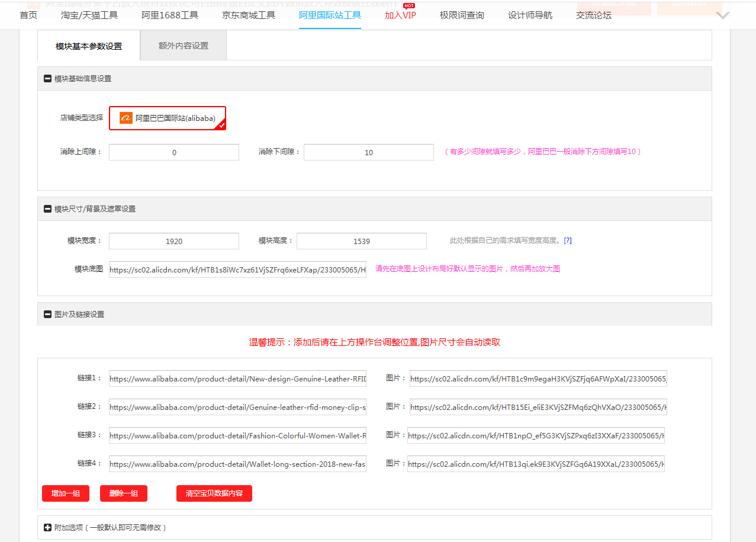Click the fourth 图片 URL field
Viewport: 756px width, 542px height.
pos(536,464)
